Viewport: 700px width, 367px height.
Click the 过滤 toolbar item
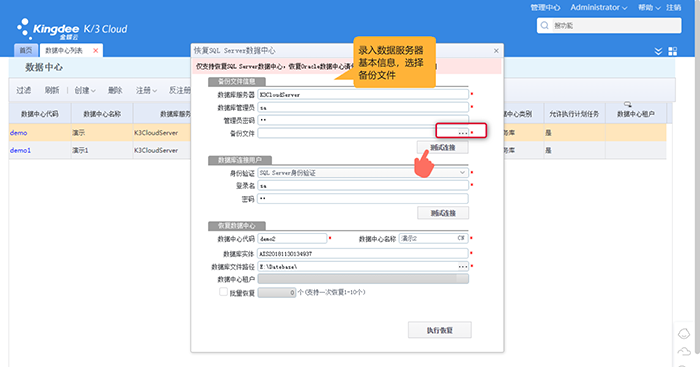[x=24, y=90]
